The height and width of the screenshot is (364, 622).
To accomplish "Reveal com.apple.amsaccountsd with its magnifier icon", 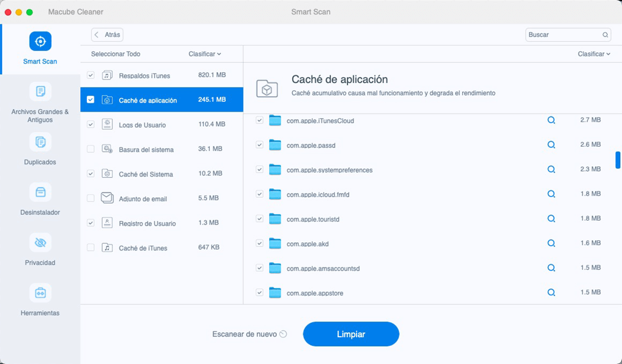I will click(x=551, y=268).
